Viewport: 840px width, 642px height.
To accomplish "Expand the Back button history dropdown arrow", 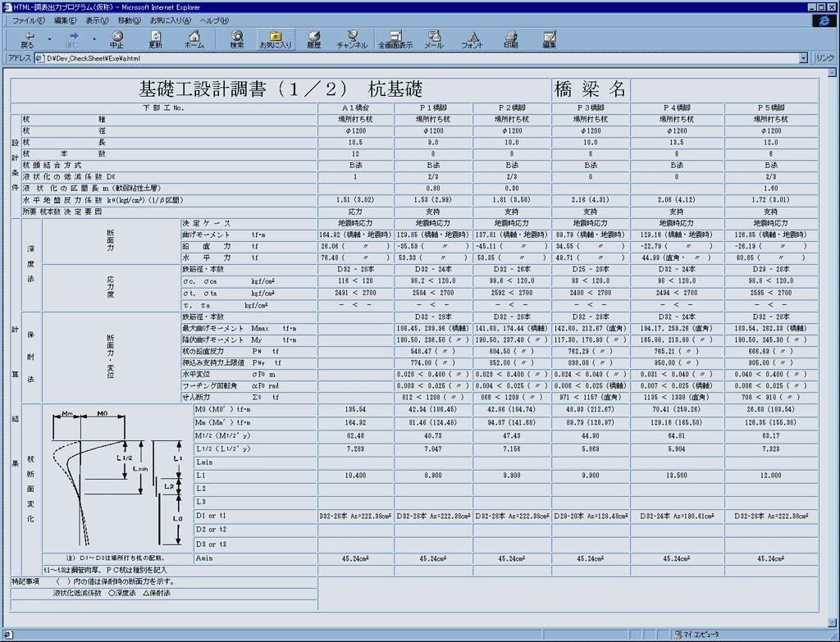I will [49, 39].
